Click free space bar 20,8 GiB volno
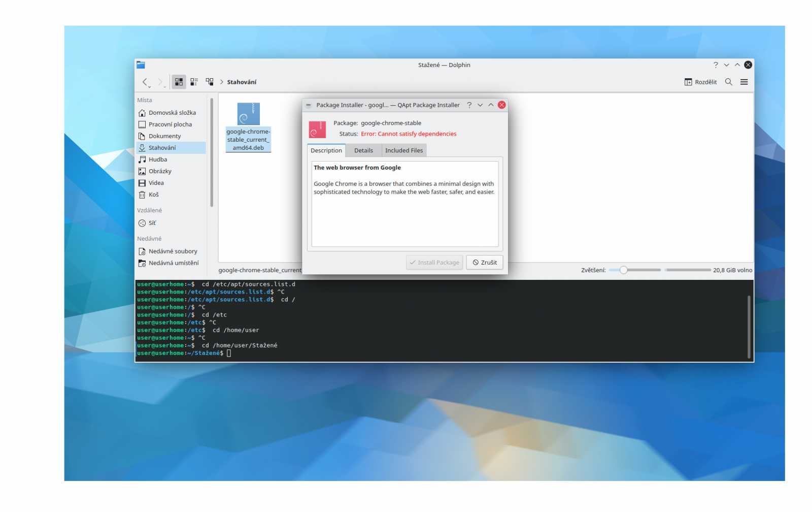This screenshot has width=812, height=512. pyautogui.click(x=688, y=270)
